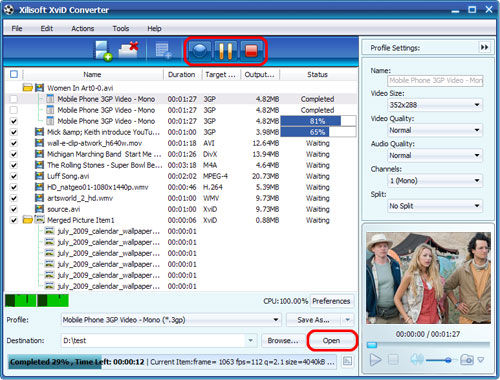Open the snapshot options arrow
The image size is (500, 380).
point(481,360)
